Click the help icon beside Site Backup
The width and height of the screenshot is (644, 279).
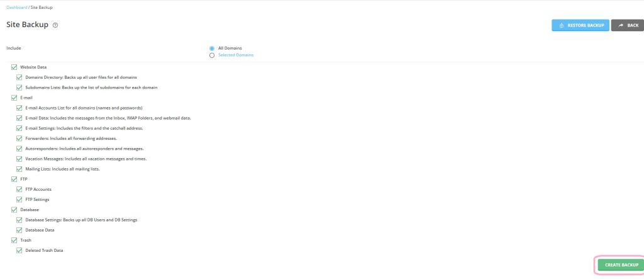(55, 25)
